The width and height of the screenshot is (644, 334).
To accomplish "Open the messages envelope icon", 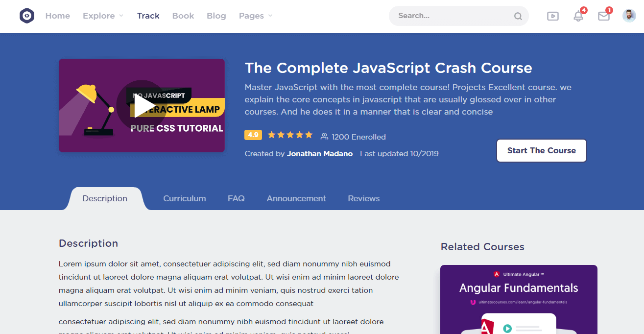I will pyautogui.click(x=604, y=16).
